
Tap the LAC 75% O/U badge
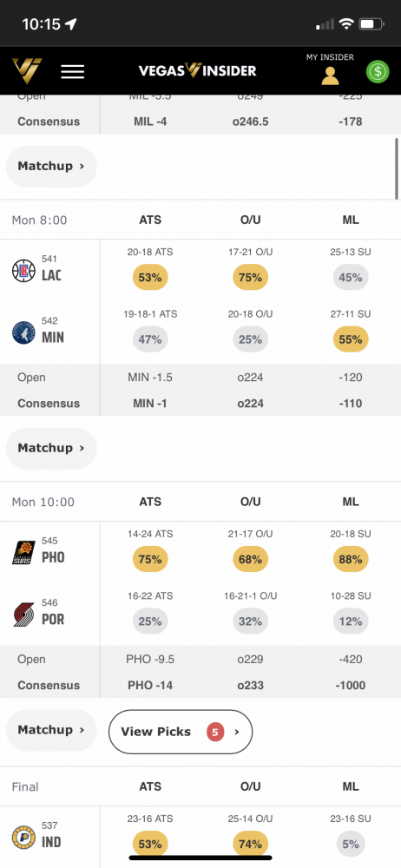(250, 278)
